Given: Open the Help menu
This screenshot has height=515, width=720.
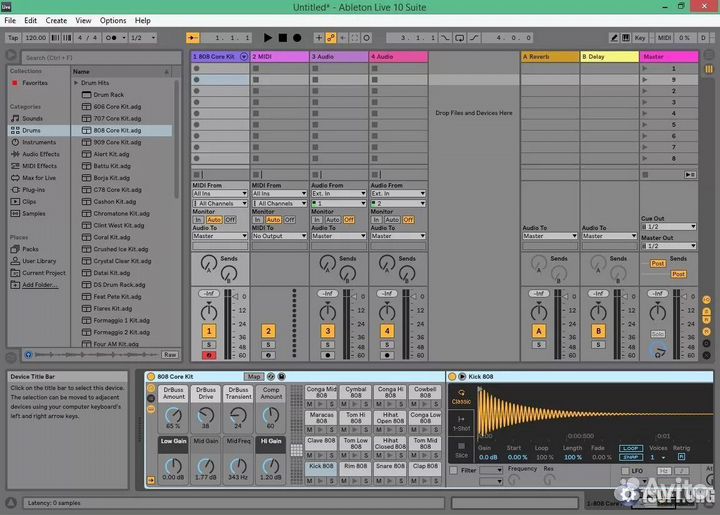Looking at the screenshot, I should [x=142, y=21].
